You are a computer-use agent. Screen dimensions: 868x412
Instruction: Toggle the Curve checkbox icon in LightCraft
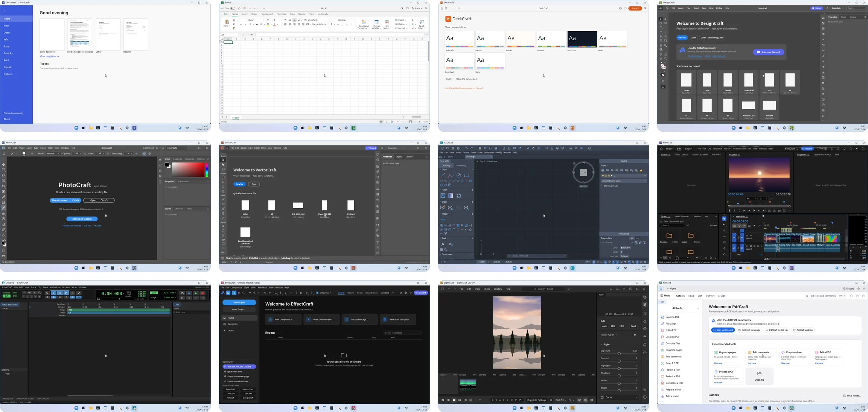pos(602,397)
